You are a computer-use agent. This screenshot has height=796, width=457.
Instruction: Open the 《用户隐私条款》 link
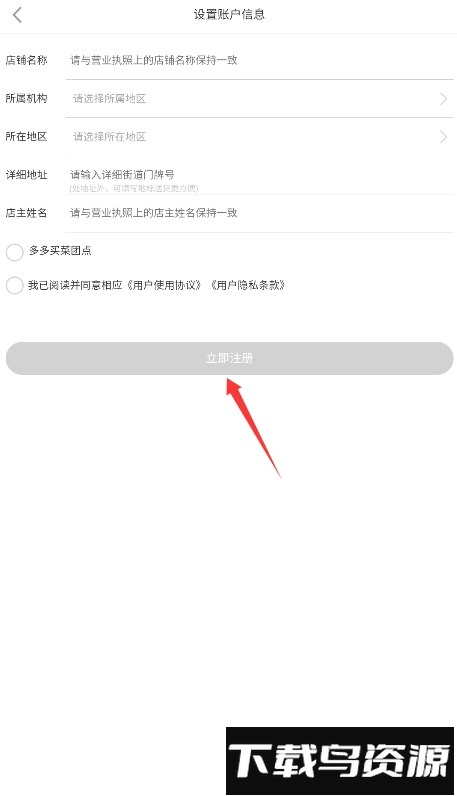[x=248, y=285]
